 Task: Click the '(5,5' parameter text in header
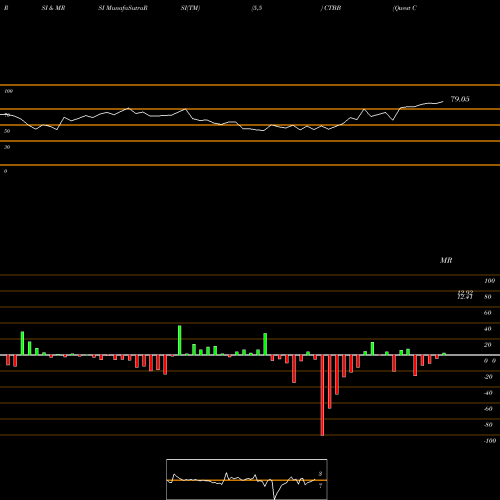coord(257,8)
